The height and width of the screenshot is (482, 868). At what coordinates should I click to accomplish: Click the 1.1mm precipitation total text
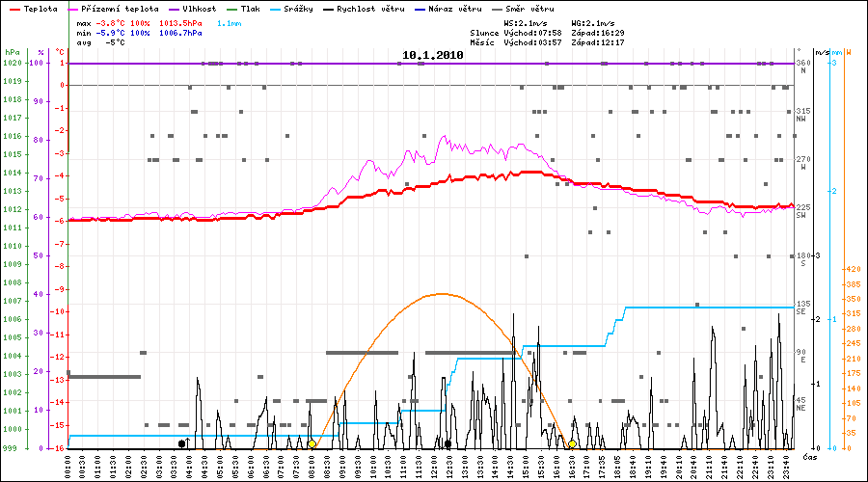tap(230, 21)
